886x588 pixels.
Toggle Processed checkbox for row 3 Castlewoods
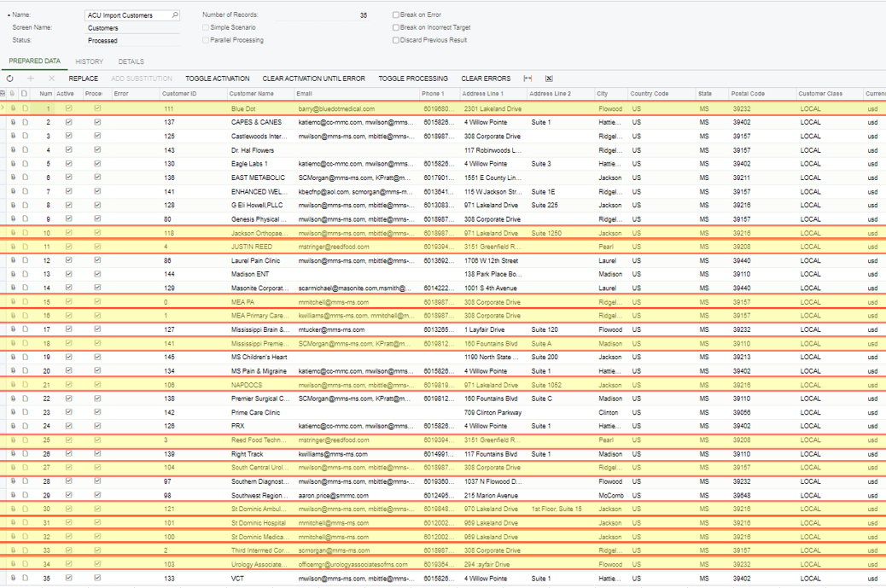point(98,136)
